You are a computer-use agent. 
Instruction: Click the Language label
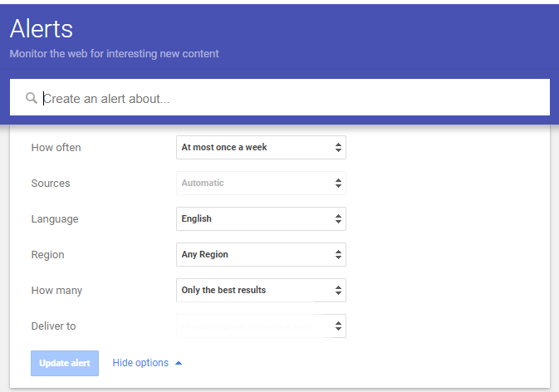pyautogui.click(x=55, y=219)
